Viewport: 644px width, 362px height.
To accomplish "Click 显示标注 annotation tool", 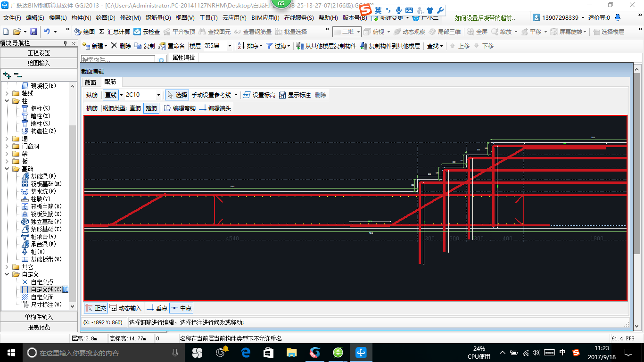I will [x=295, y=95].
